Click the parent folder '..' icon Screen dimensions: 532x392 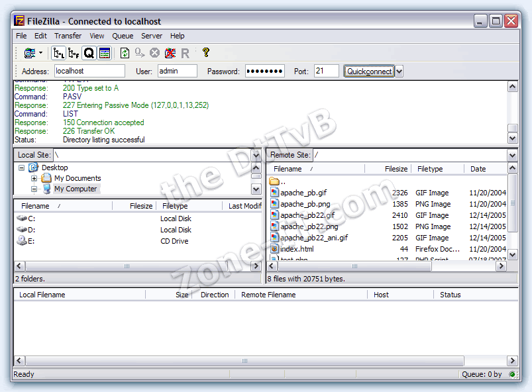[274, 181]
